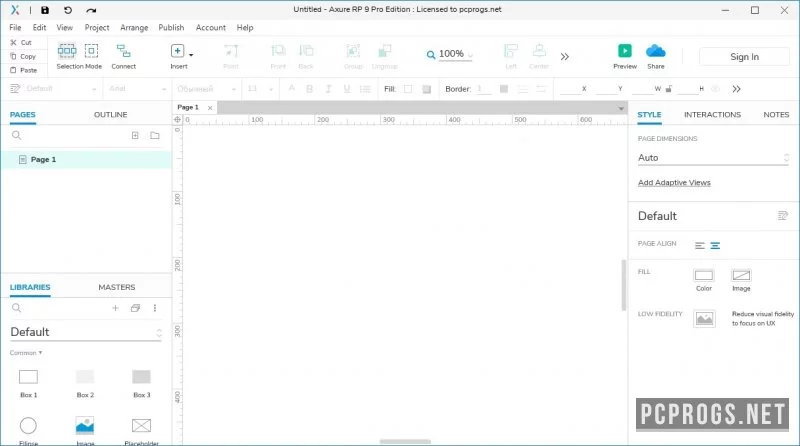Click the Share cloud icon

pos(656,51)
